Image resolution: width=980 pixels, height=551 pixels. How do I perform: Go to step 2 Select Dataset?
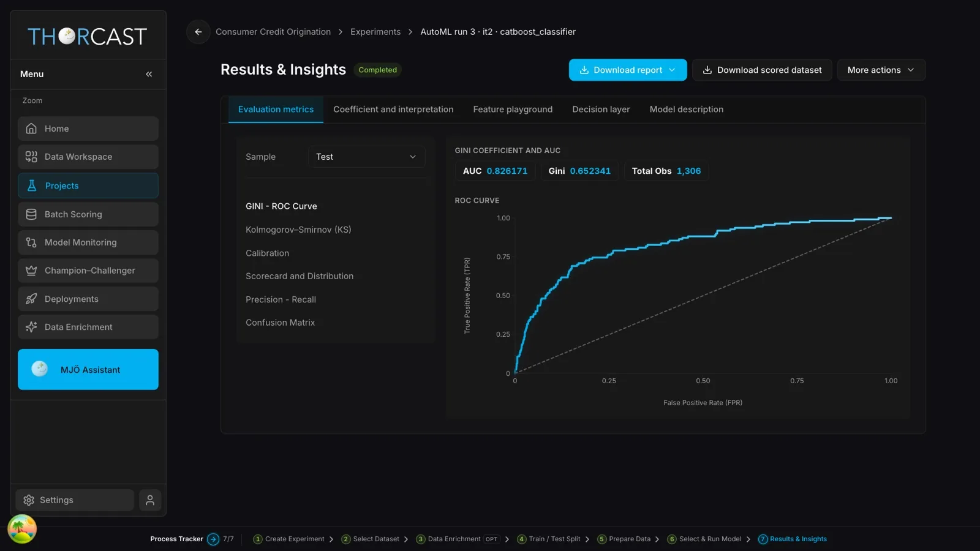pos(371,539)
